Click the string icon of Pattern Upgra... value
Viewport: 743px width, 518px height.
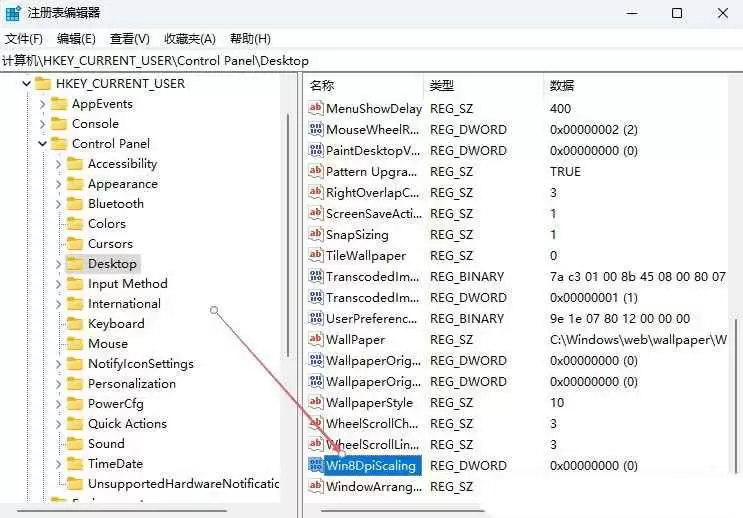(316, 171)
